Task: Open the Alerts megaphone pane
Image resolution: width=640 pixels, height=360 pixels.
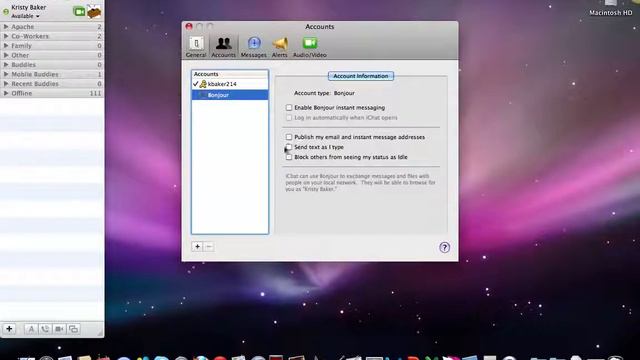Action: (280, 47)
